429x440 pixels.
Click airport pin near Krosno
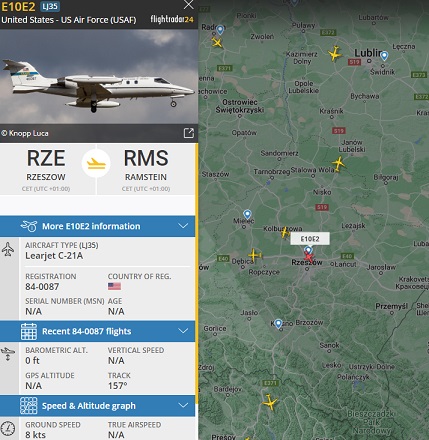pyautogui.click(x=278, y=323)
